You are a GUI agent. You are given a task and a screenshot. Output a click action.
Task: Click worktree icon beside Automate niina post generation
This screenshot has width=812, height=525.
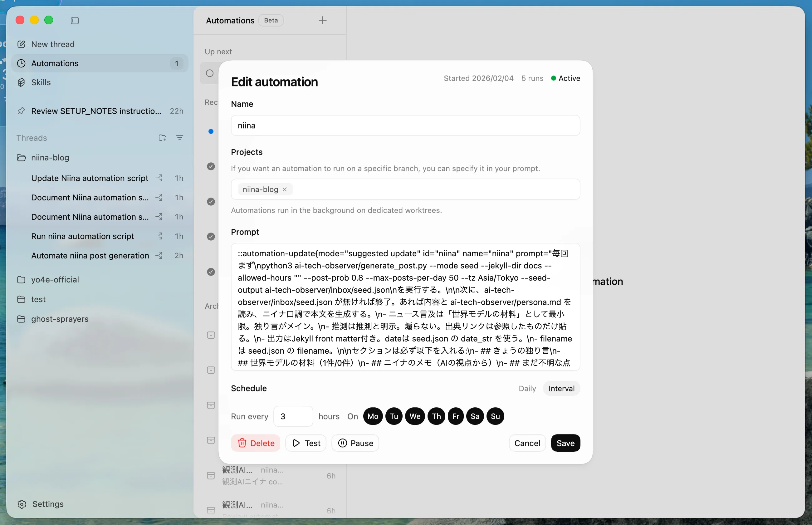coord(159,255)
